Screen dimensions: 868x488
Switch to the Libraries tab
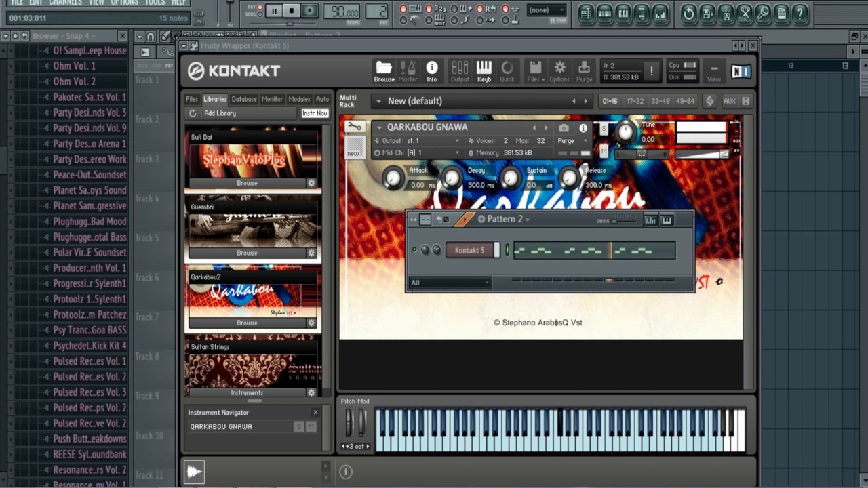(215, 99)
